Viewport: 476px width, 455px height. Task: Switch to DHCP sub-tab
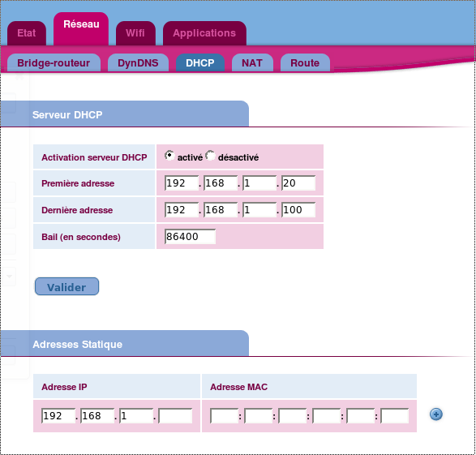(200, 62)
